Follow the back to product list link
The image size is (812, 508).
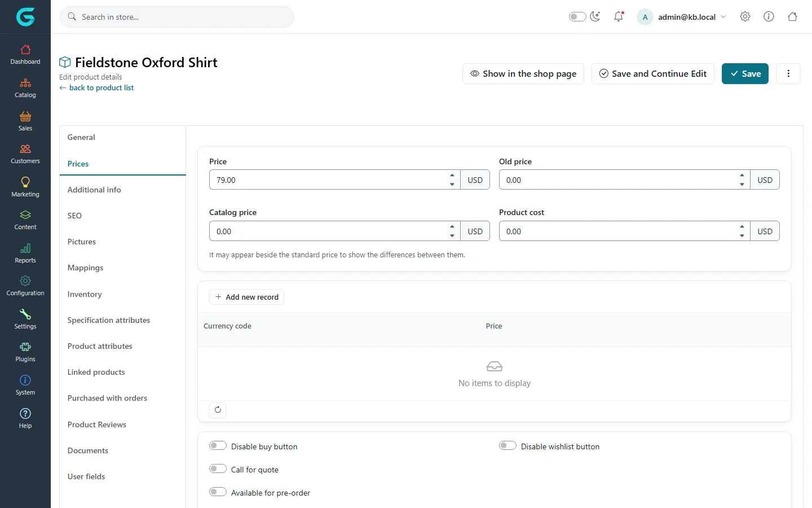(96, 87)
